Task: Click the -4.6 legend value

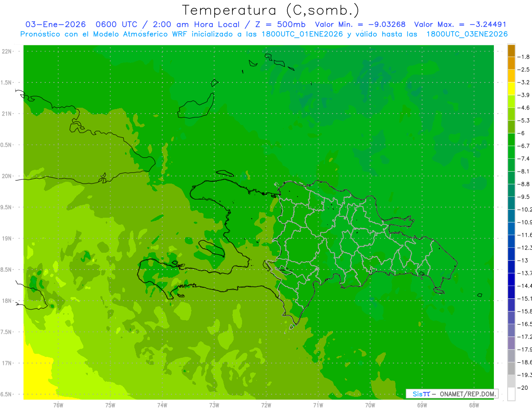Action: point(524,108)
